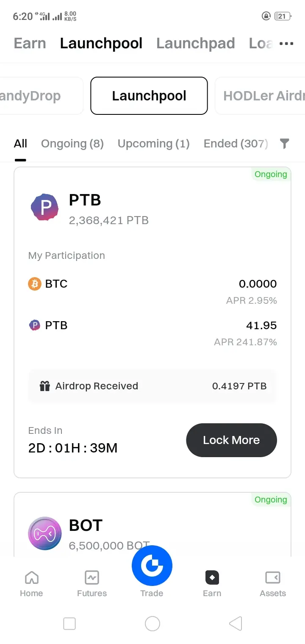The height and width of the screenshot is (644, 305).
Task: Filter by Ongoing (8) tab
Action: pyautogui.click(x=72, y=144)
